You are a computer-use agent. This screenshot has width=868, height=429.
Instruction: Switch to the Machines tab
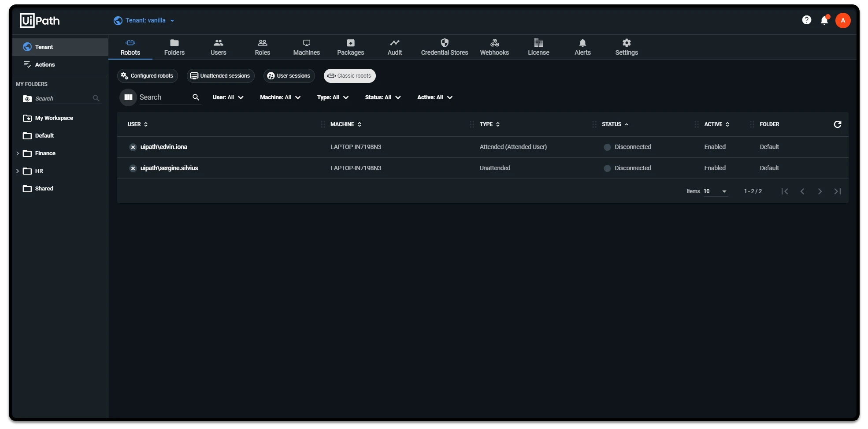pyautogui.click(x=306, y=47)
